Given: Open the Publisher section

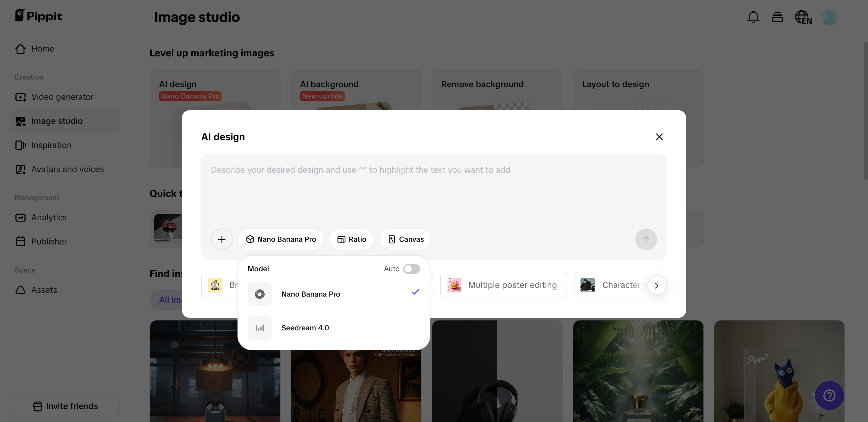Looking at the screenshot, I should click(x=49, y=242).
